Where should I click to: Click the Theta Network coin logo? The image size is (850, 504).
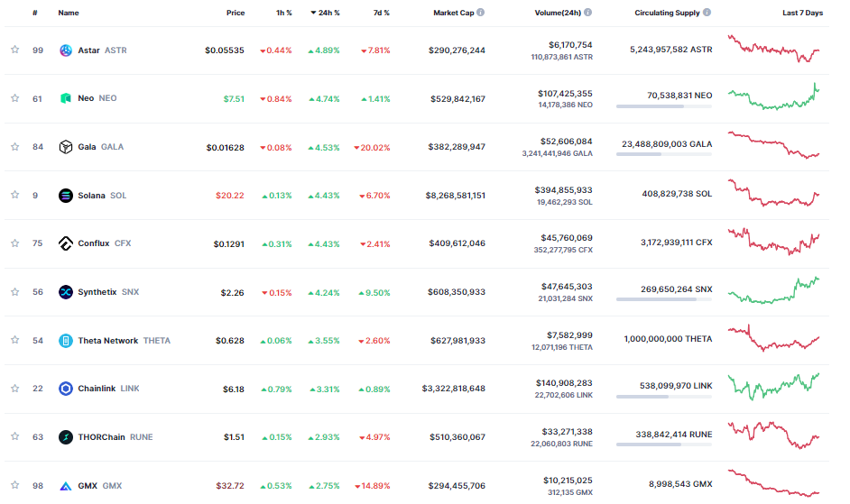pos(66,341)
